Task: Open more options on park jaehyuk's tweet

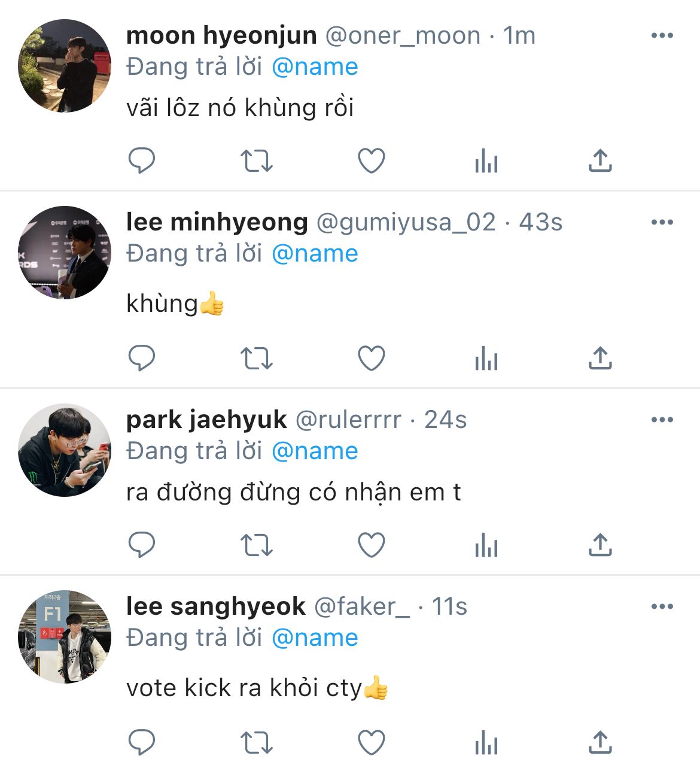Action: tap(662, 420)
